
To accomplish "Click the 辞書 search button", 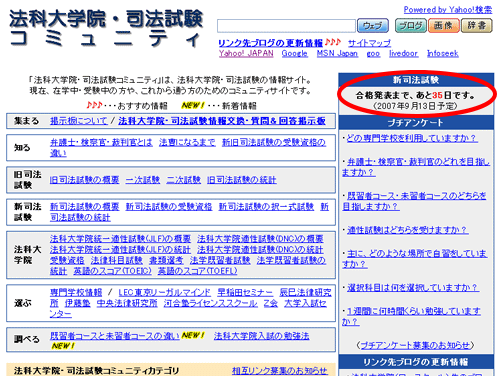I will [x=477, y=26].
